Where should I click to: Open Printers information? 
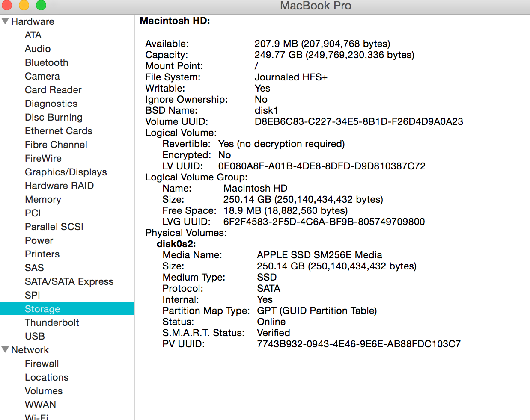[42, 254]
